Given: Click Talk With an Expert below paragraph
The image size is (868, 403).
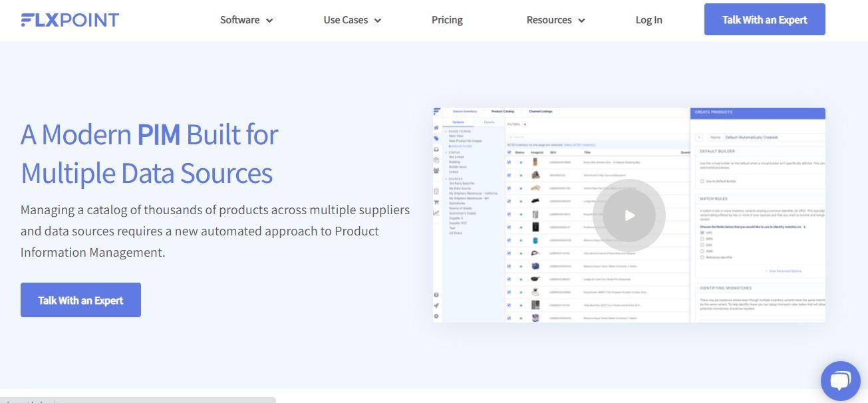Looking at the screenshot, I should click(x=80, y=300).
